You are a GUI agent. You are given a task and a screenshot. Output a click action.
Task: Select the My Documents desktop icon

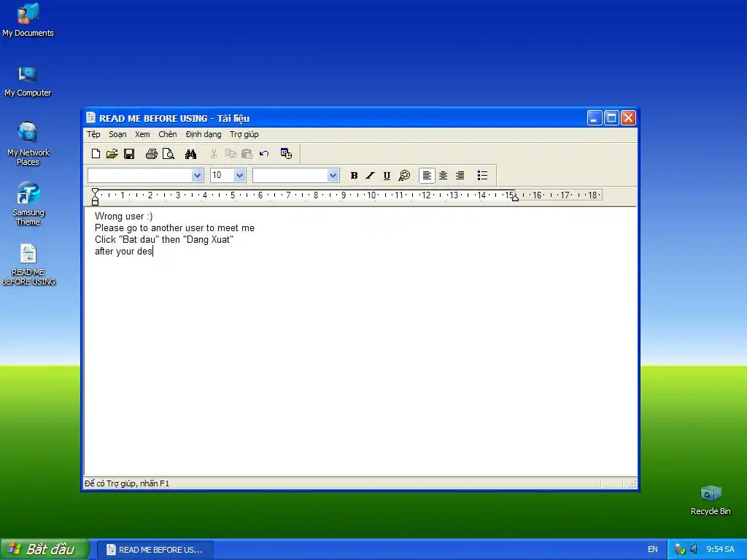28,20
